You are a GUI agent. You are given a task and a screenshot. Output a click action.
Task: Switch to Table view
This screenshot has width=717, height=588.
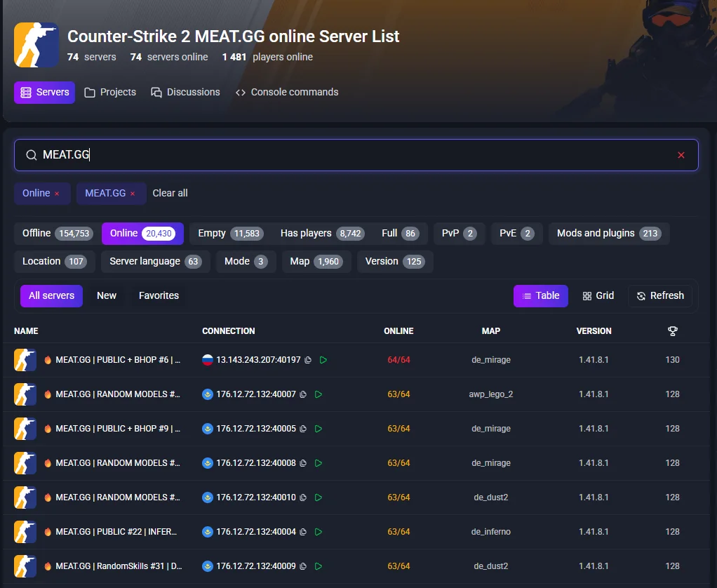click(540, 296)
